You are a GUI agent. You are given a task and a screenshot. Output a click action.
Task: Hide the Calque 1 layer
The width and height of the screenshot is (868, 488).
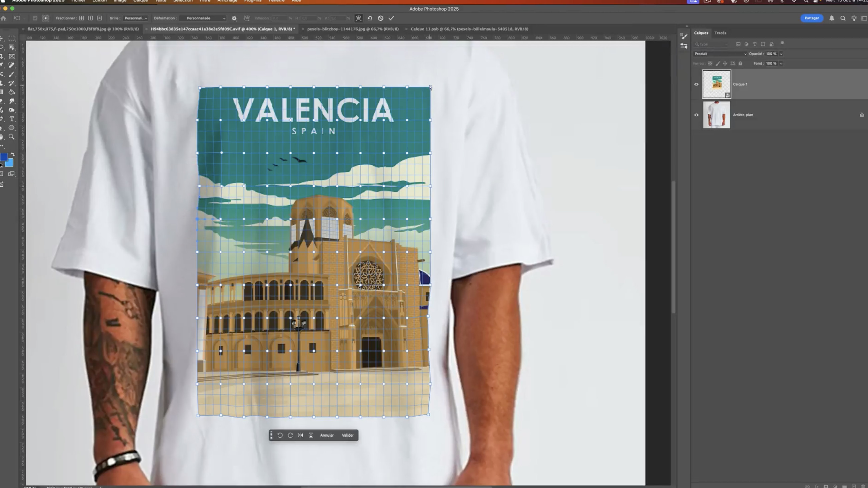coord(696,84)
